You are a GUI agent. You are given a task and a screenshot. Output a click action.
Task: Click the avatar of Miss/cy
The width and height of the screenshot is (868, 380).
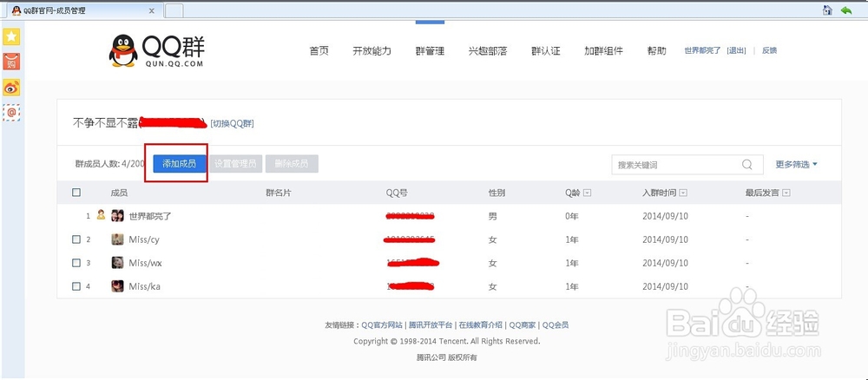117,239
